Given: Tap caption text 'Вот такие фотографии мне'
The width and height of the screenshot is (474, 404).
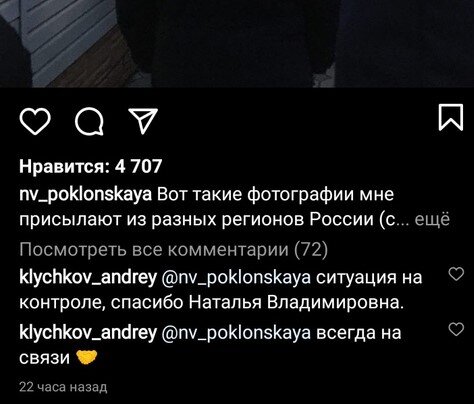Looking at the screenshot, I should click(x=276, y=195).
